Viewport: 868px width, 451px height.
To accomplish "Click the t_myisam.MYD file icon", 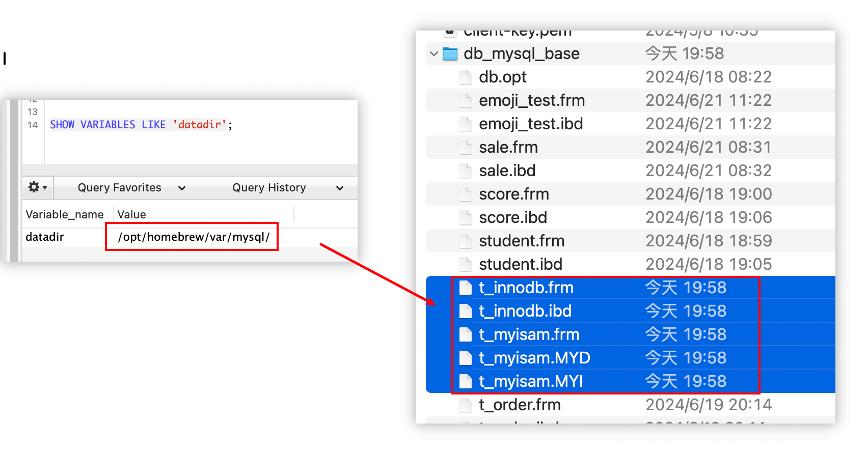I will pos(465,358).
